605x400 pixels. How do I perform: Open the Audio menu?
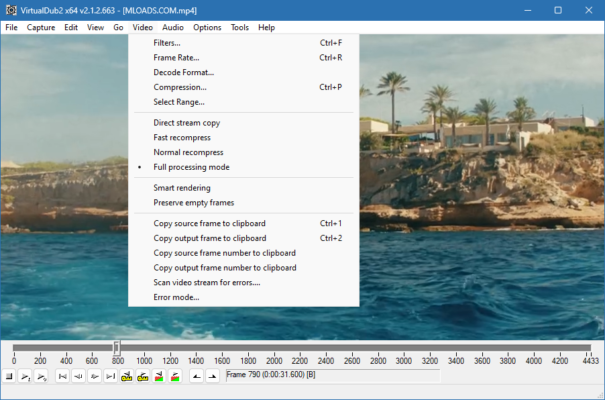pyautogui.click(x=173, y=27)
